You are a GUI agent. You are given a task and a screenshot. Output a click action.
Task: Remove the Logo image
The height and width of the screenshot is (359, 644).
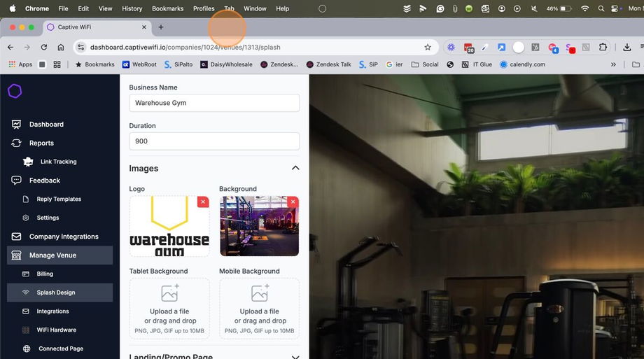pos(203,202)
